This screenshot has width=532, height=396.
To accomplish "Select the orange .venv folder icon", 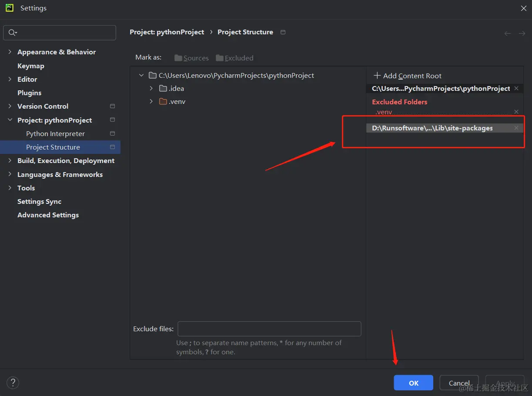I will pyautogui.click(x=163, y=101).
